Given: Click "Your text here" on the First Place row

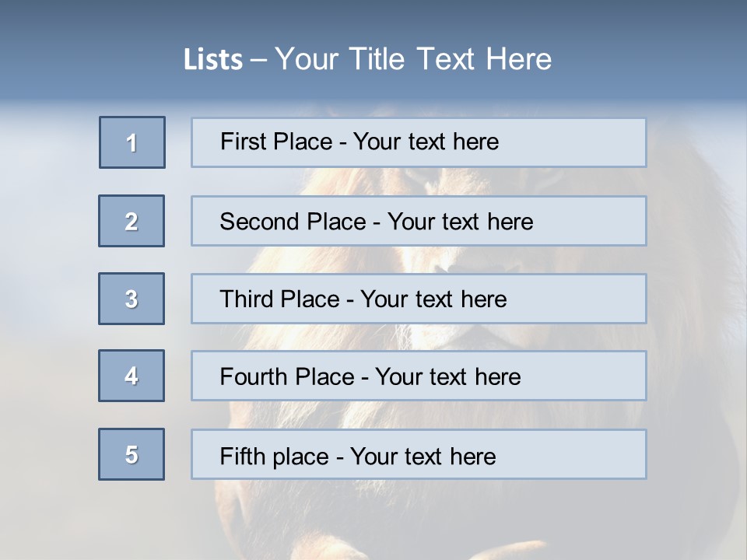Looking at the screenshot, I should click(x=426, y=142).
